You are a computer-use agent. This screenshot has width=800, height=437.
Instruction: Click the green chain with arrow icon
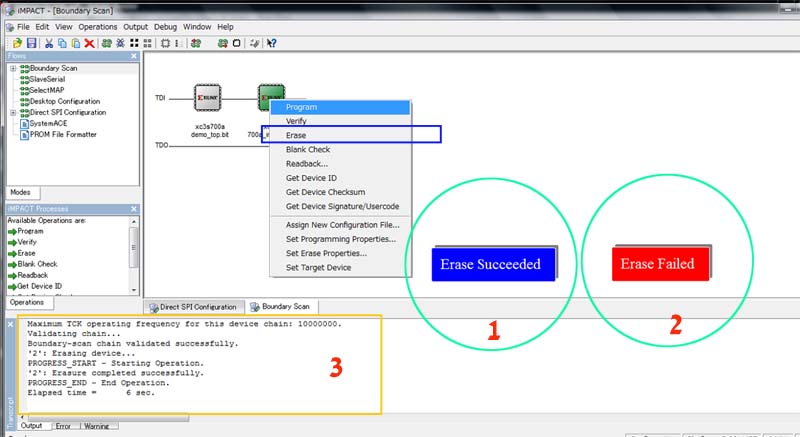tap(222, 43)
